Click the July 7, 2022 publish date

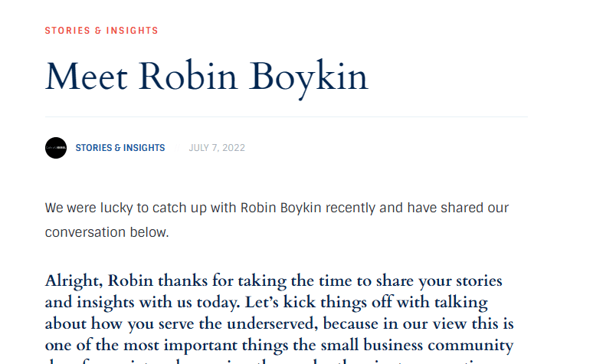coord(217,148)
